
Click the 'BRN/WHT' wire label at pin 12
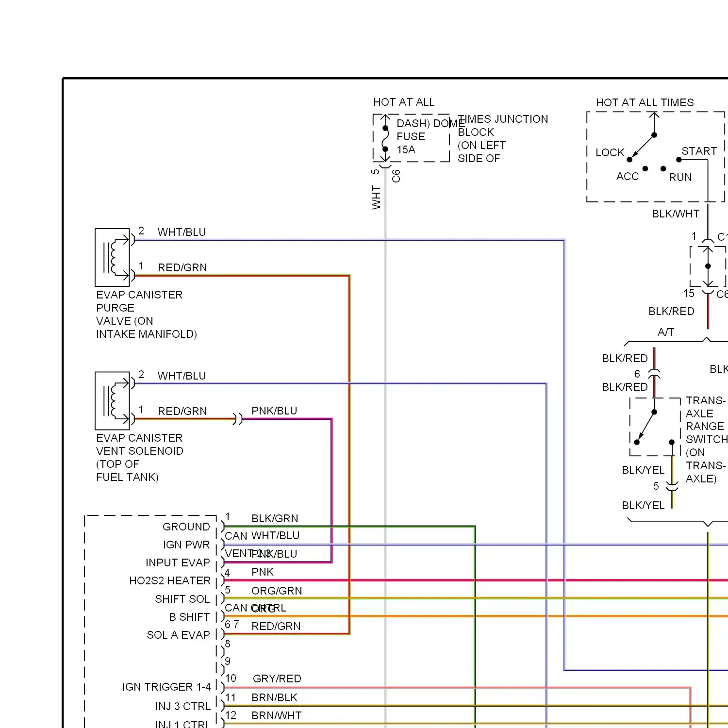click(x=276, y=715)
